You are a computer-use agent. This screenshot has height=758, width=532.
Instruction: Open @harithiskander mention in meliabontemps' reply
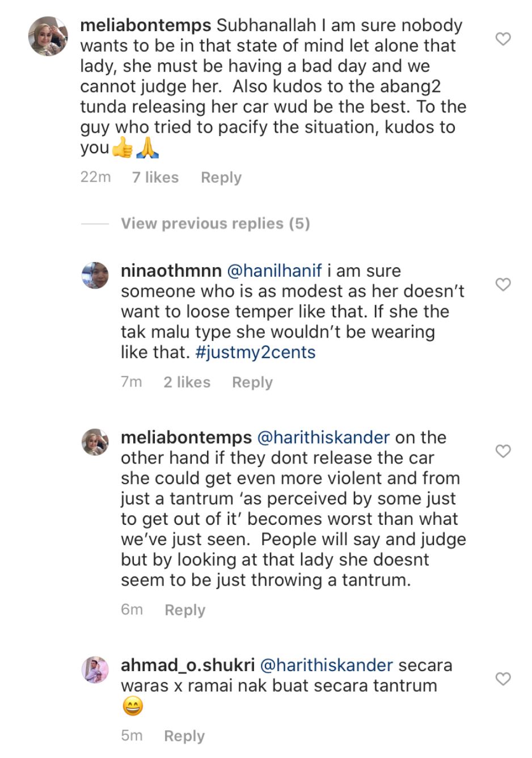pos(323,438)
